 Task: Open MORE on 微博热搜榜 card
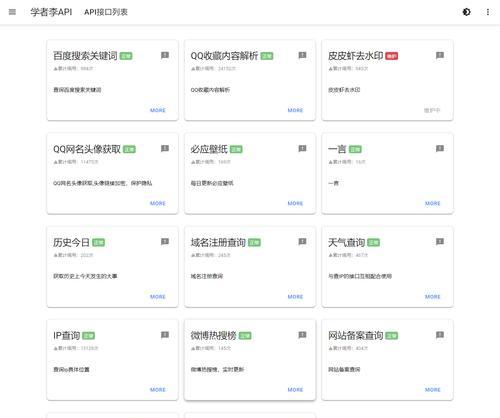[x=295, y=390]
